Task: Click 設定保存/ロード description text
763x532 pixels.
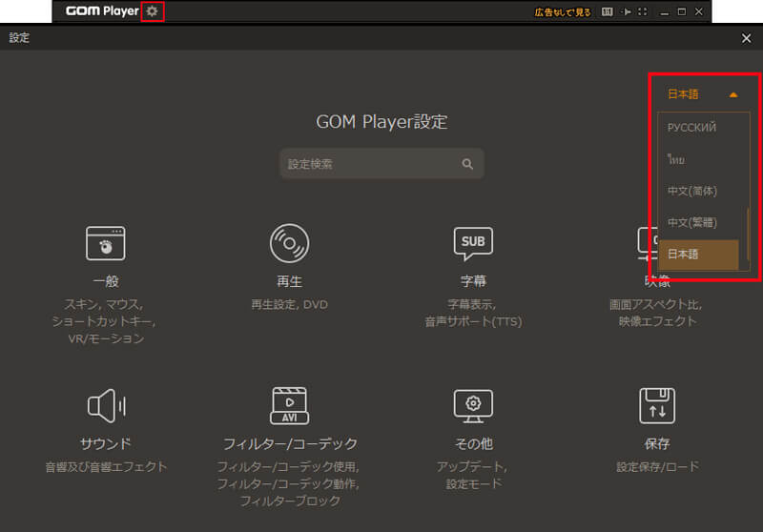Action: 658,467
